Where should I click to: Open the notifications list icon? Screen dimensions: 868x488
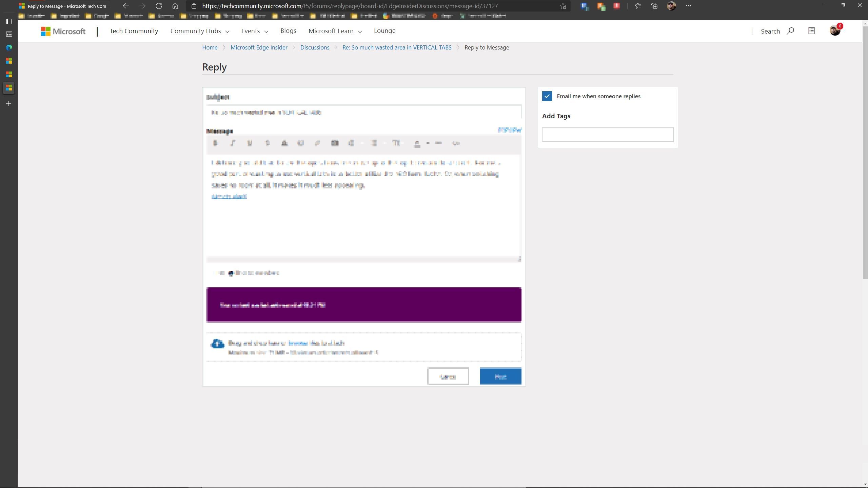click(811, 31)
